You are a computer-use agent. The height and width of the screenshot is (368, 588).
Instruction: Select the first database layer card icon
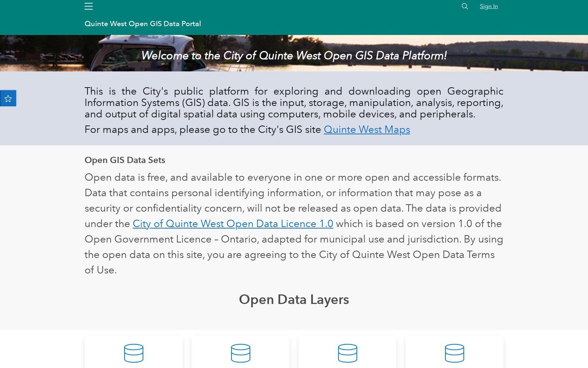click(x=134, y=353)
